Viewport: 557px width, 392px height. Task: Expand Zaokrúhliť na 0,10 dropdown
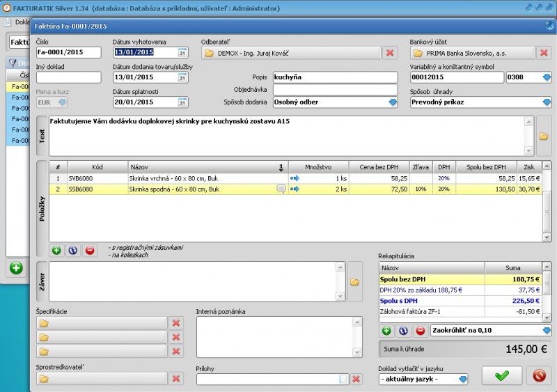point(547,331)
